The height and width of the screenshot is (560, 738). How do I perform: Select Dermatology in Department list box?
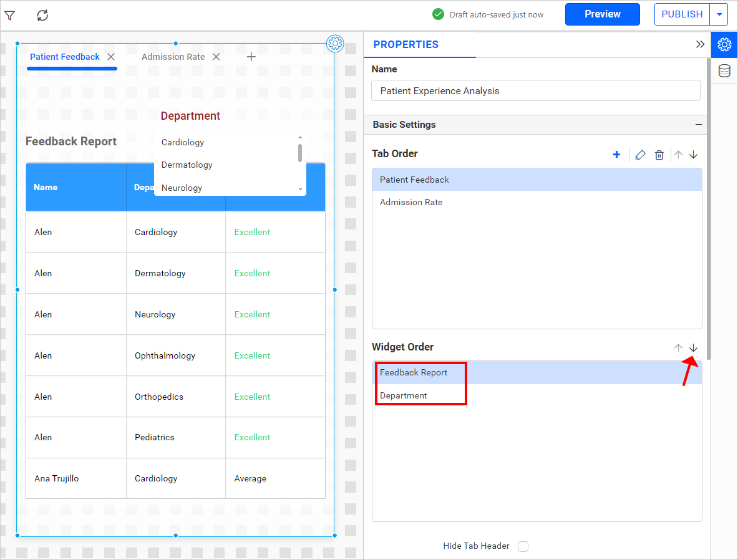pyautogui.click(x=187, y=165)
